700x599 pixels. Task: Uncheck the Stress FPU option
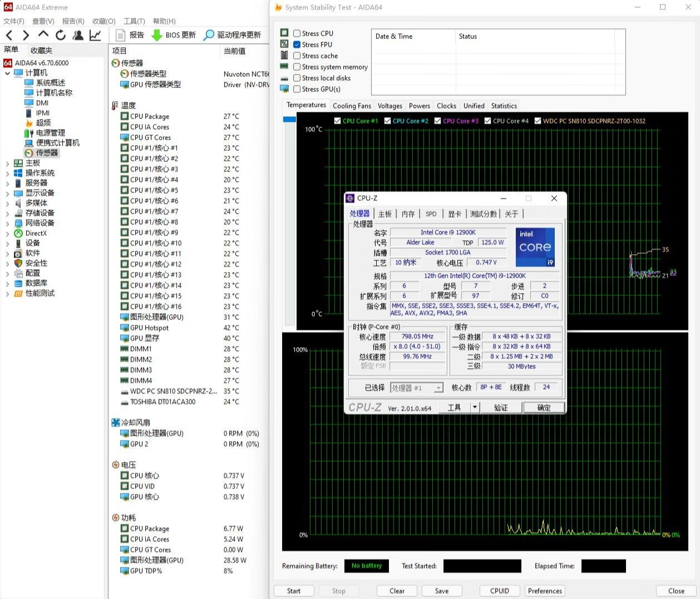click(x=297, y=44)
